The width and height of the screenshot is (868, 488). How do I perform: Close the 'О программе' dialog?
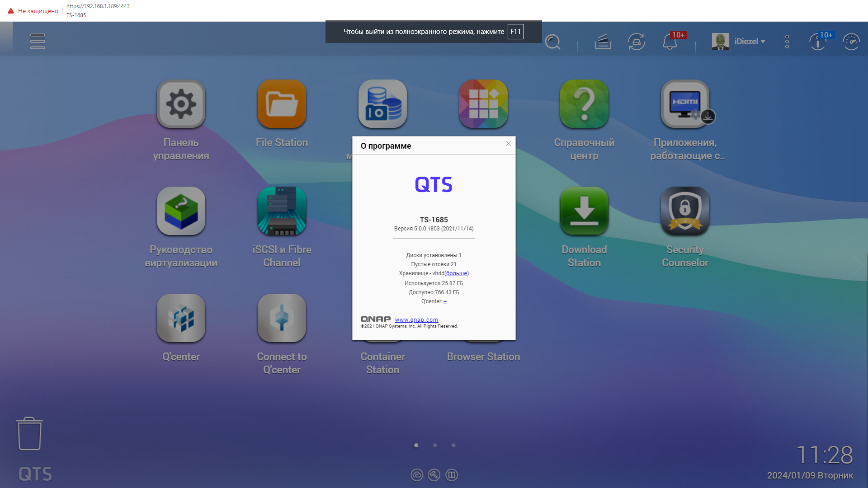508,144
